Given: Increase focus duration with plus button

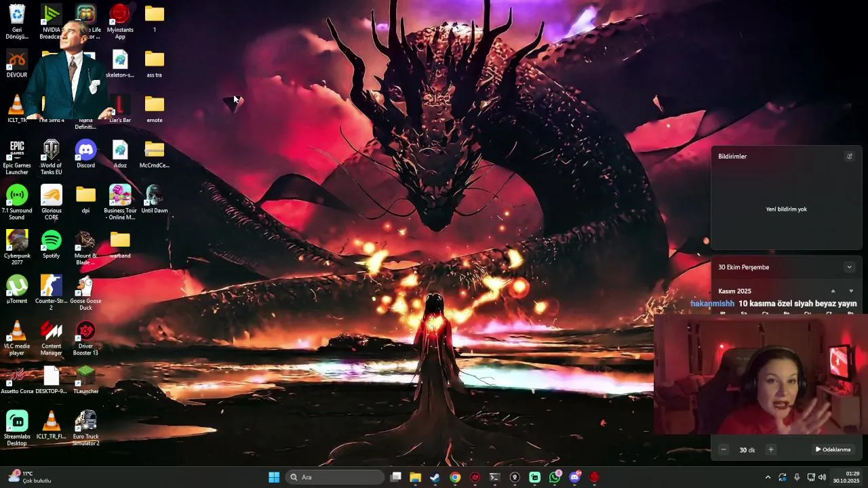Looking at the screenshot, I should click(x=770, y=449).
